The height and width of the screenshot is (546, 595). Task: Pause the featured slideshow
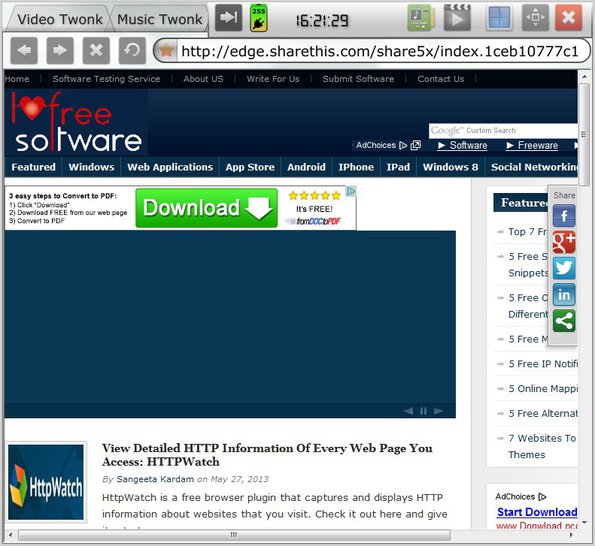[423, 411]
